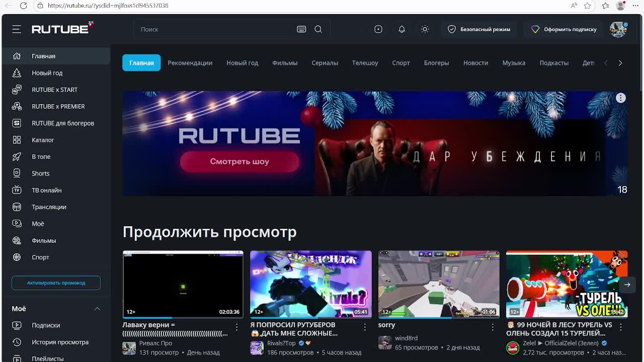Open options menu for 99 НОЧЕЙ video
This screenshot has width=644, height=362.
[620, 327]
